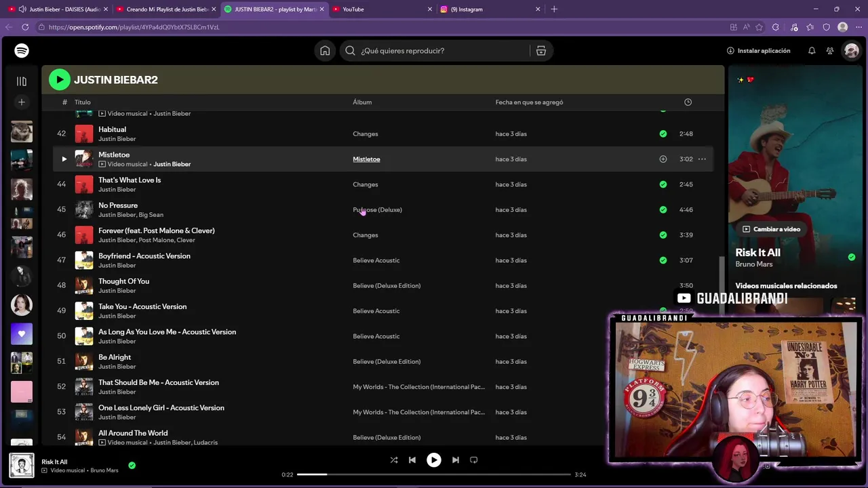Open the Spotify profile avatar
Screen dimensions: 868x488
tap(850, 51)
